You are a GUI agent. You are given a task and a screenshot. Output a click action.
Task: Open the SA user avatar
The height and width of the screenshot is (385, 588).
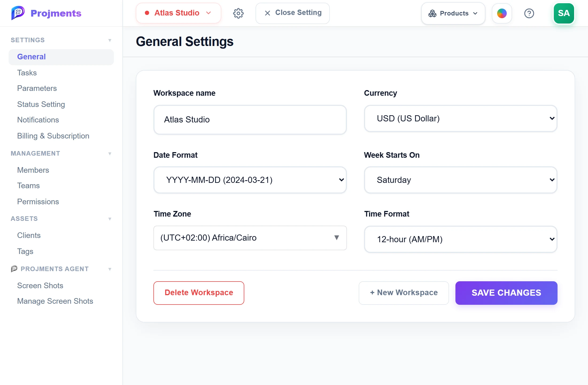click(564, 13)
